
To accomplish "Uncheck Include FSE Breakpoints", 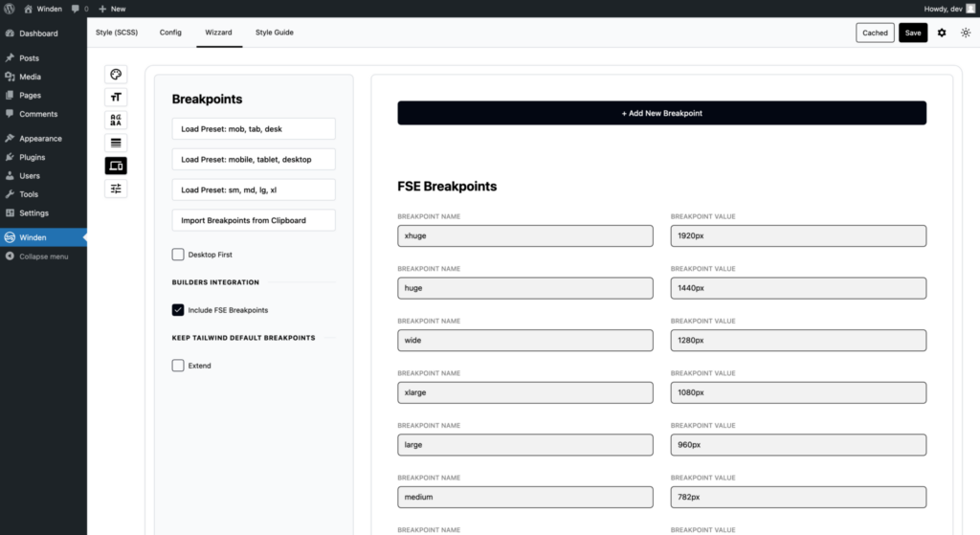I will click(x=178, y=310).
